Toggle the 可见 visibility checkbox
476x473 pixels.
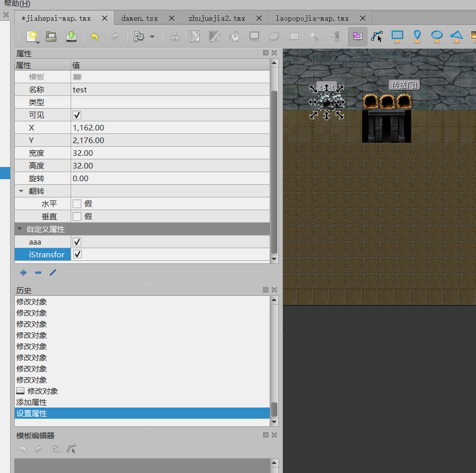pyautogui.click(x=77, y=115)
